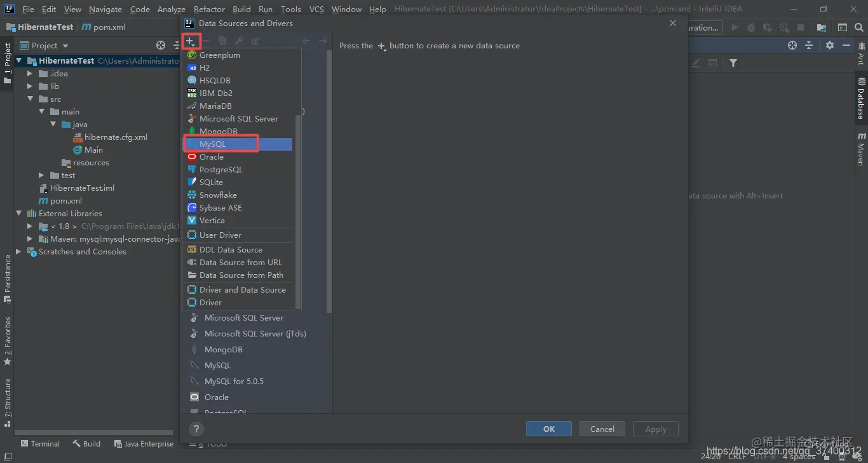
Task: Dismiss dialog with Cancel button
Action: (602, 429)
